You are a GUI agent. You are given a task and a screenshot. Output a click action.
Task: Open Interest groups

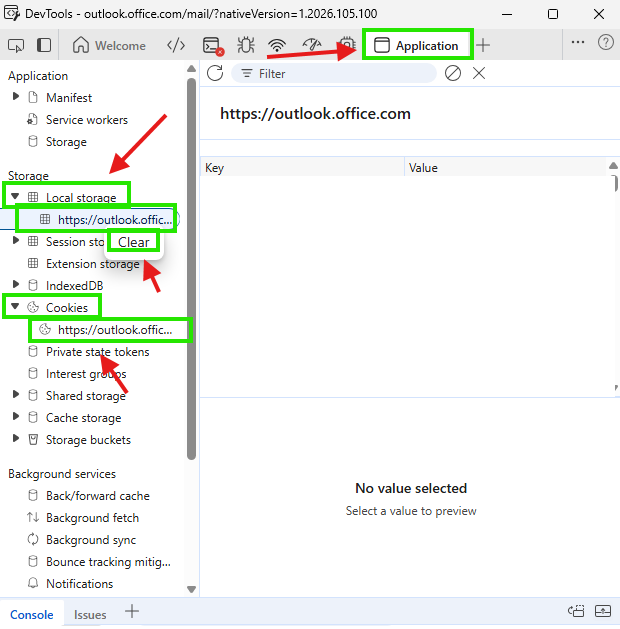pos(86,374)
